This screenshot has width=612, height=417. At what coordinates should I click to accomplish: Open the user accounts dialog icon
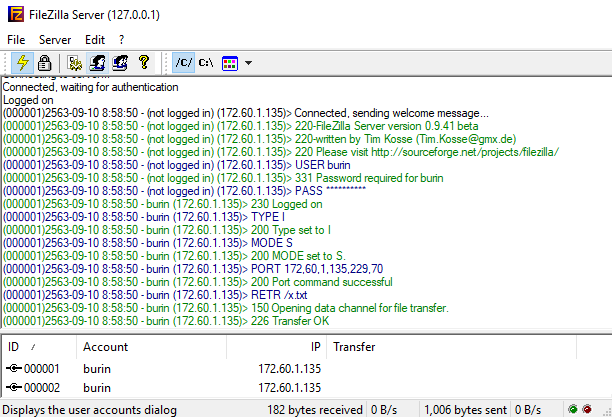tap(97, 62)
